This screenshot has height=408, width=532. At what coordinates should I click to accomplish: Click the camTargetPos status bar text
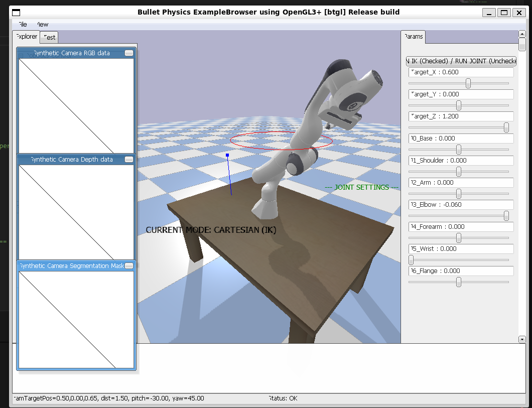point(108,398)
